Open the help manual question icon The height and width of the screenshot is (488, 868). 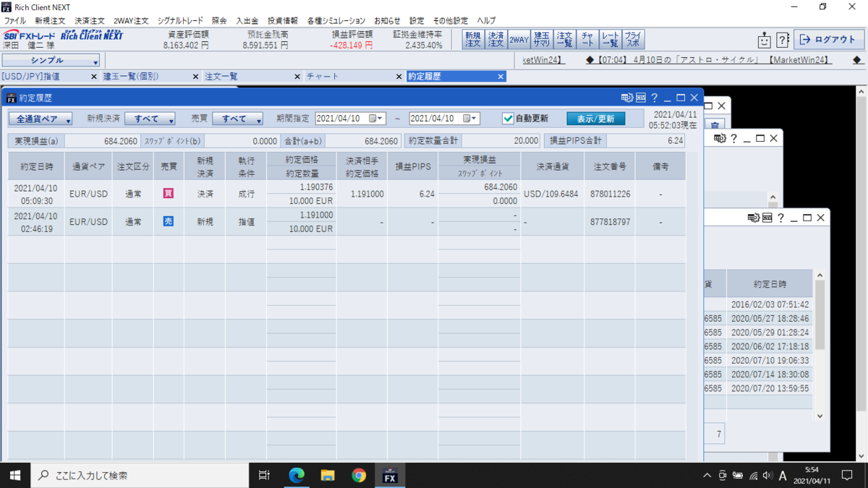click(x=783, y=40)
